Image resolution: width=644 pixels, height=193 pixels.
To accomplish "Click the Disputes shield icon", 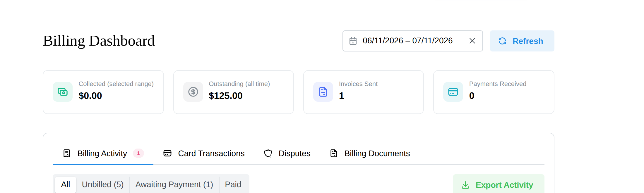I will coord(268,153).
